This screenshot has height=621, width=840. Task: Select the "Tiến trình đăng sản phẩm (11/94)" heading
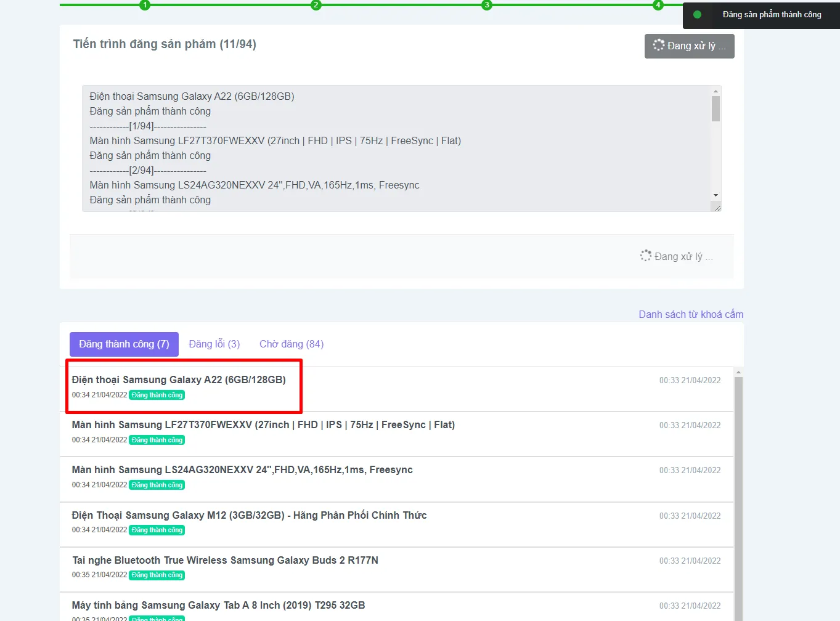[x=165, y=44]
